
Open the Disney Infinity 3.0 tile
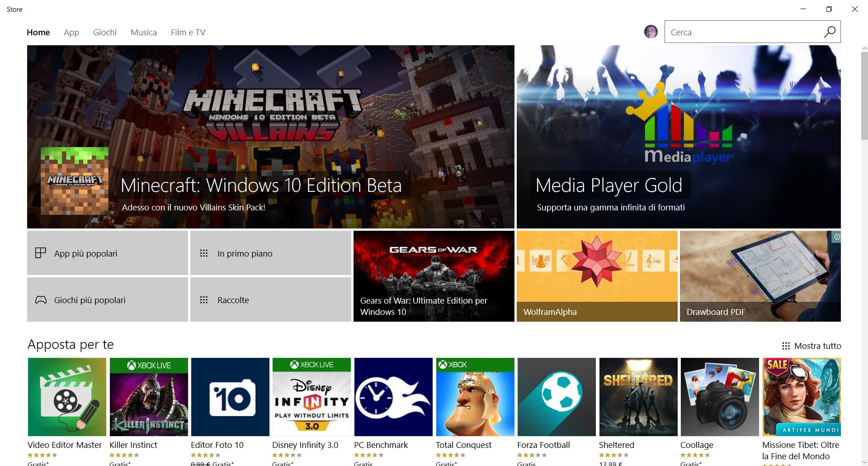point(311,397)
